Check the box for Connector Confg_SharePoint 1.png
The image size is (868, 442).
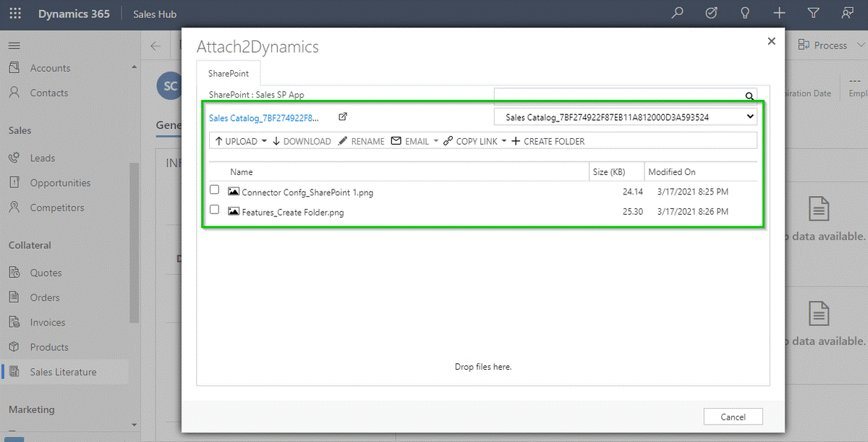(x=213, y=190)
